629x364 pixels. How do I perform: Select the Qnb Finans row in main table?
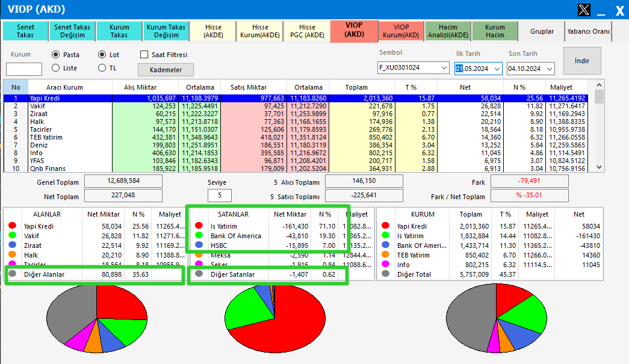pos(296,168)
